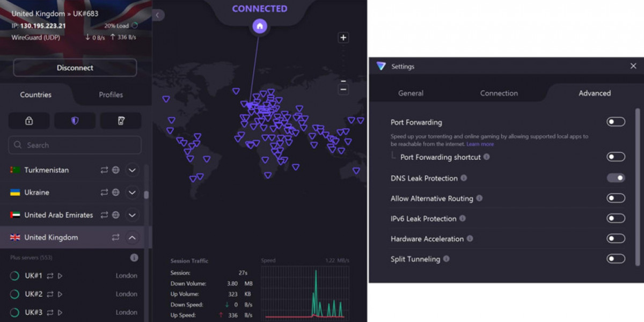The image size is (644, 322).
Task: Switch to the Profiles tab
Action: coord(111,94)
